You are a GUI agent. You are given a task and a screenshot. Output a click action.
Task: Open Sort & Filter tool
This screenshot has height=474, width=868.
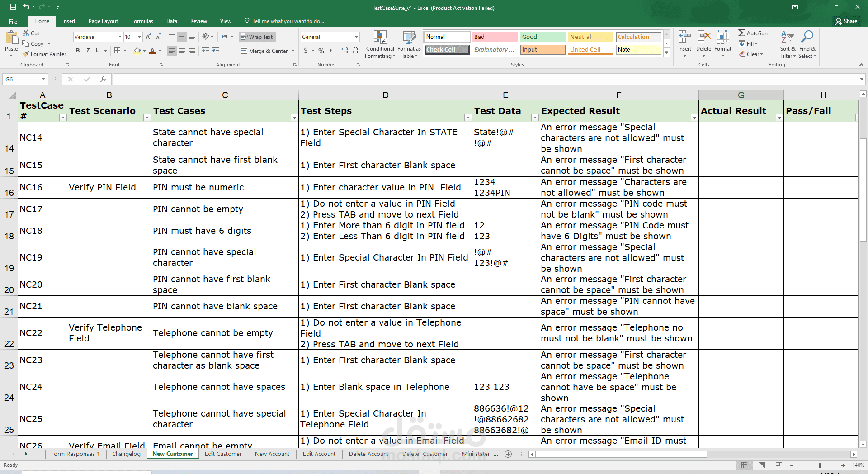tap(788, 45)
